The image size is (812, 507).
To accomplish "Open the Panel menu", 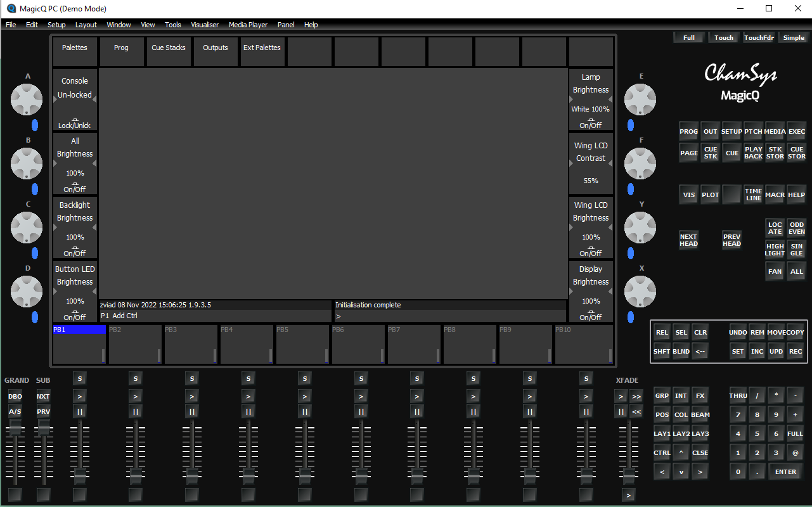I will coord(286,25).
